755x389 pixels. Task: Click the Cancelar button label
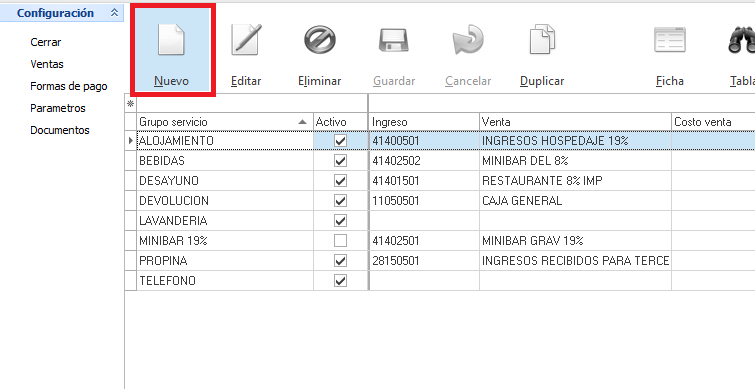[468, 81]
